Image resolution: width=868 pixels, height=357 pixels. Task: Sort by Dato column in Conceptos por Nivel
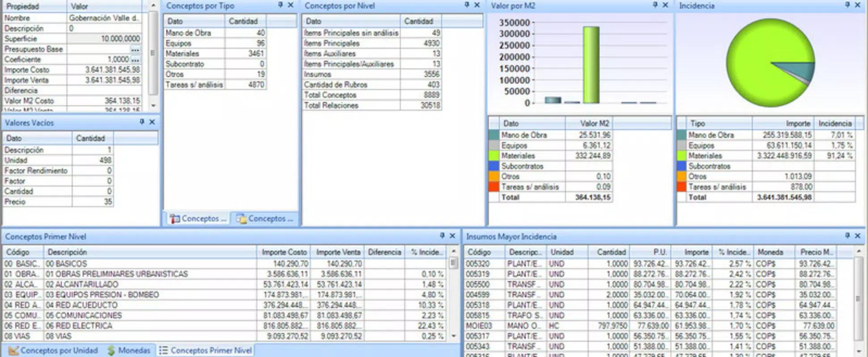(351, 21)
